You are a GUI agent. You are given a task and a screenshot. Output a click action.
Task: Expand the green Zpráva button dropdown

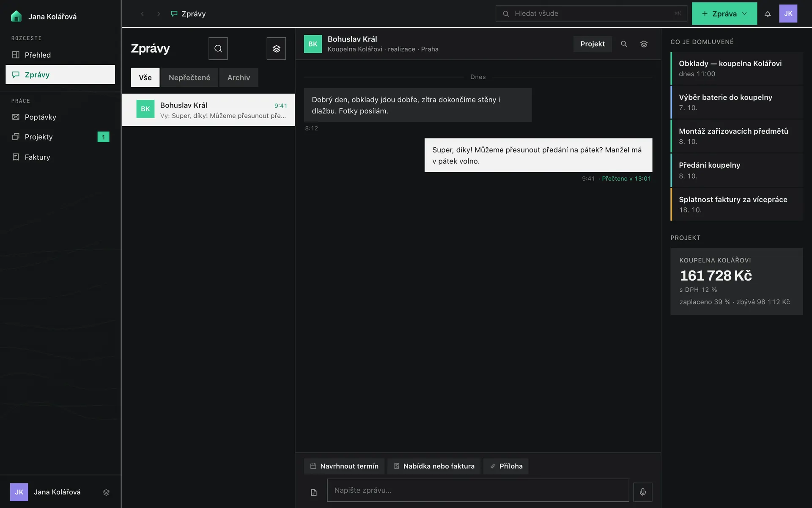click(x=744, y=14)
